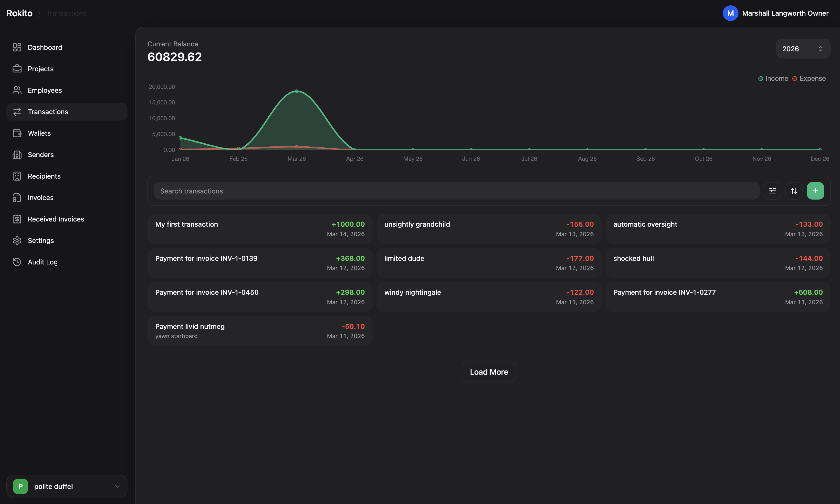Open Recipients using its sidebar icon
Viewport: 840px width, 504px height.
tap(17, 176)
